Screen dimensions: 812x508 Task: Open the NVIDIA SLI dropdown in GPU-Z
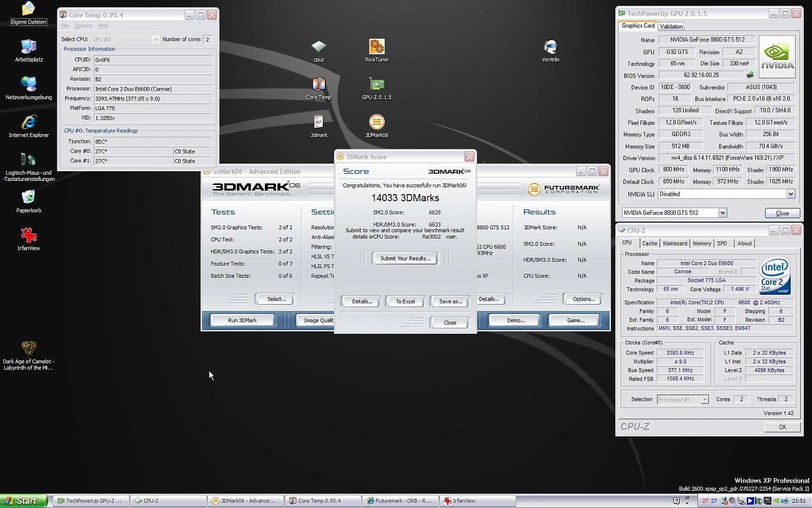791,194
